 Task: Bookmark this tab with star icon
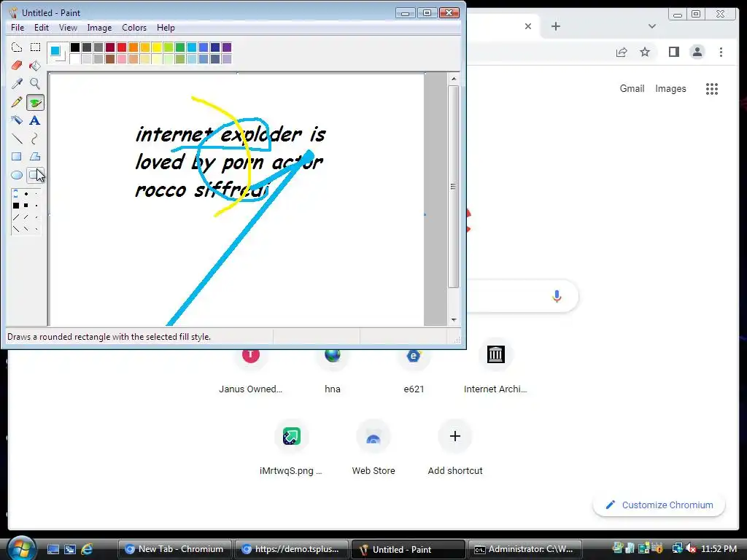[x=645, y=52]
